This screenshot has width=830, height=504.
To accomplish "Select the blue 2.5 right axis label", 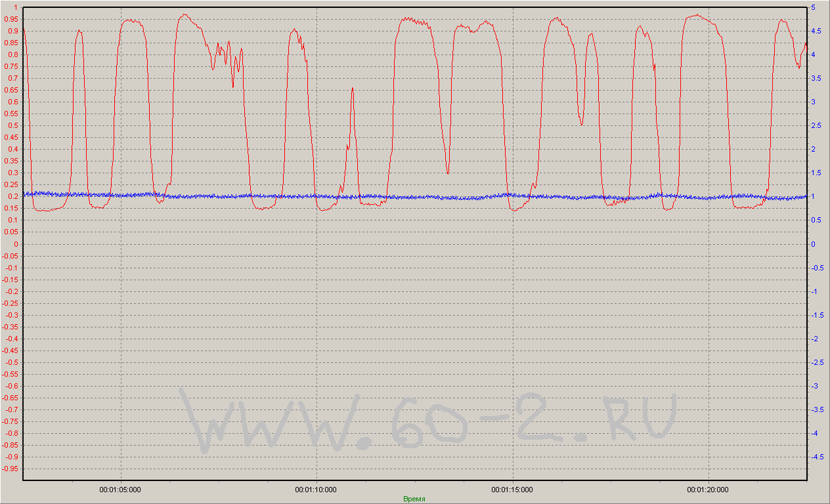I will [816, 125].
